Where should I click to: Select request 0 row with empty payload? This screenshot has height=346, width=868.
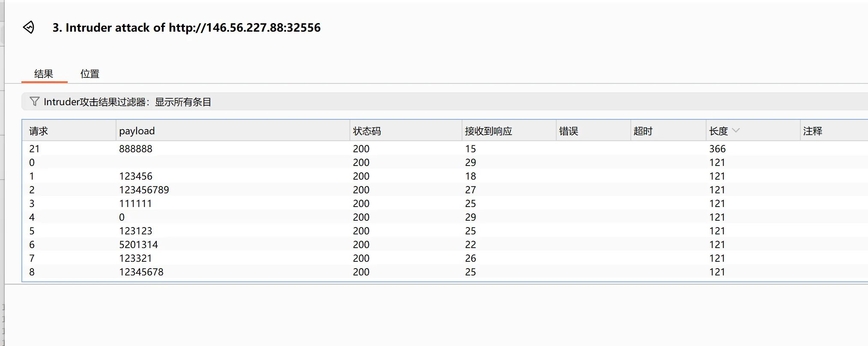(x=32, y=163)
